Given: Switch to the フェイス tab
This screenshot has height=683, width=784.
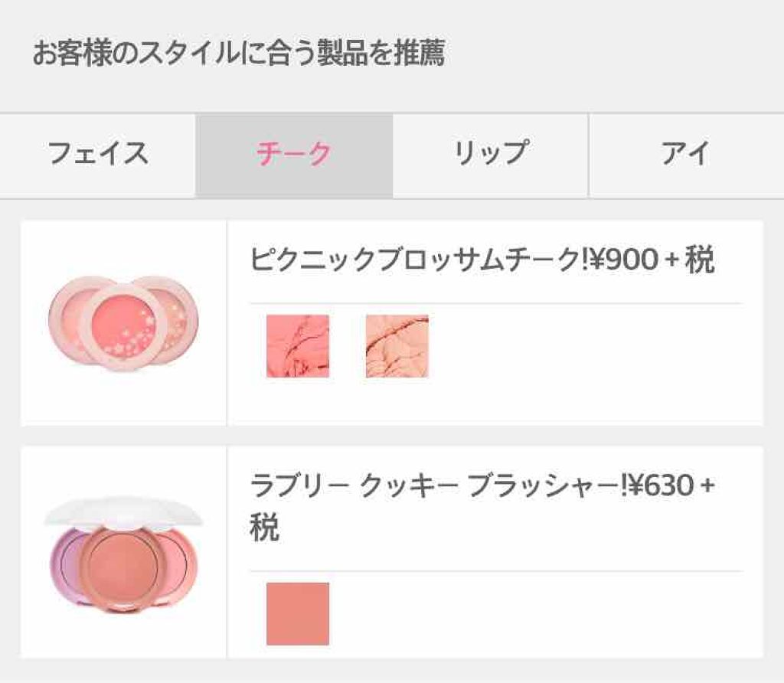Looking at the screenshot, I should point(98,155).
